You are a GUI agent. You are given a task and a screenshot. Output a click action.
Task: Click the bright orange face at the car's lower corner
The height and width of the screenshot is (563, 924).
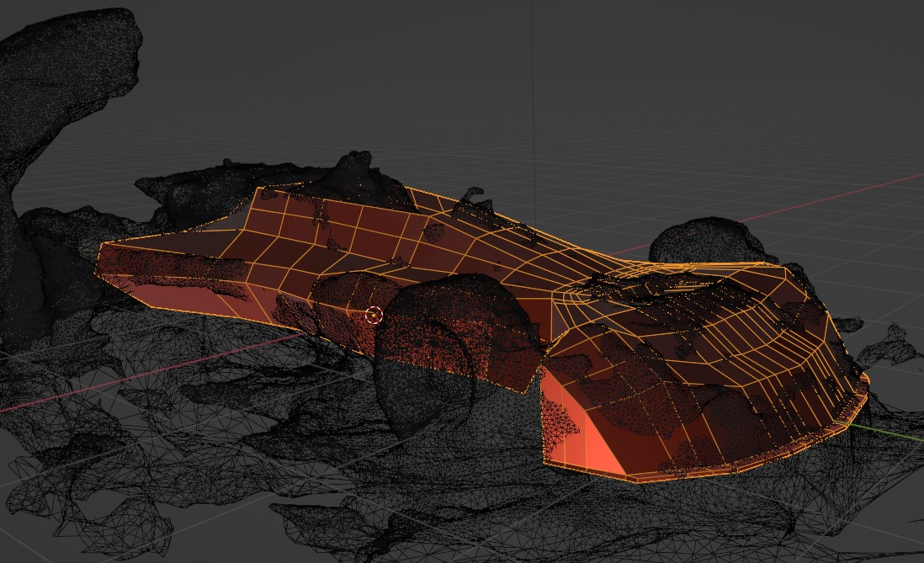pyautogui.click(x=581, y=428)
